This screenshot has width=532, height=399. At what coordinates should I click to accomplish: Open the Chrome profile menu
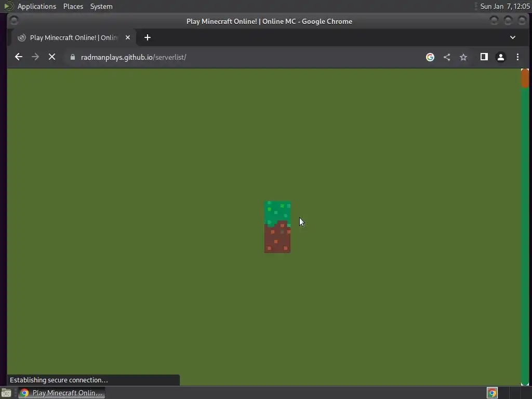(x=501, y=57)
